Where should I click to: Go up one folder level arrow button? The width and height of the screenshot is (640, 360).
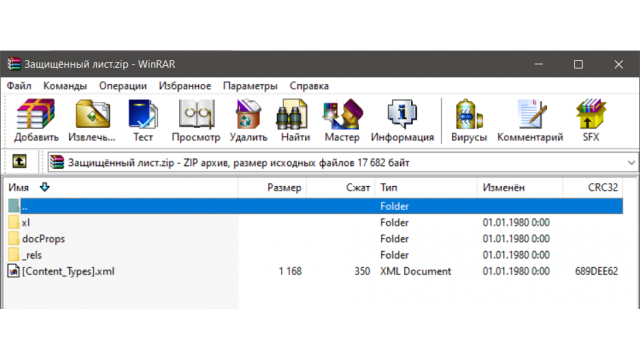(x=19, y=161)
